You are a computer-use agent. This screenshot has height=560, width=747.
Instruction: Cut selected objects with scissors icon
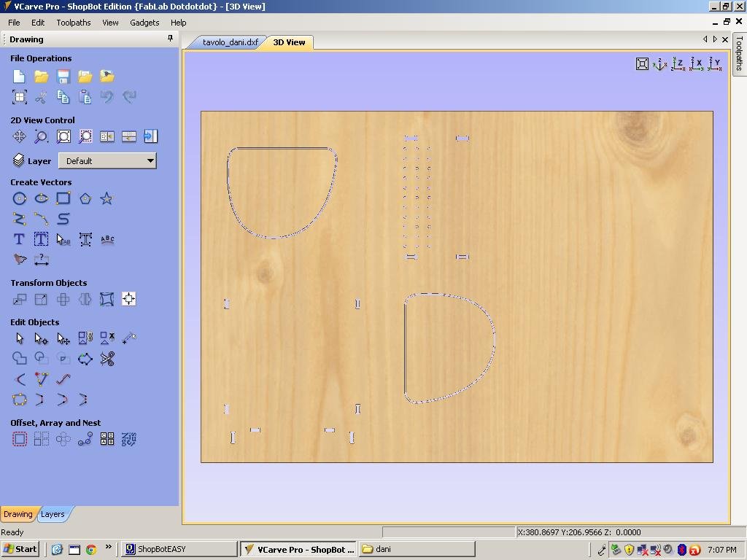(41, 97)
